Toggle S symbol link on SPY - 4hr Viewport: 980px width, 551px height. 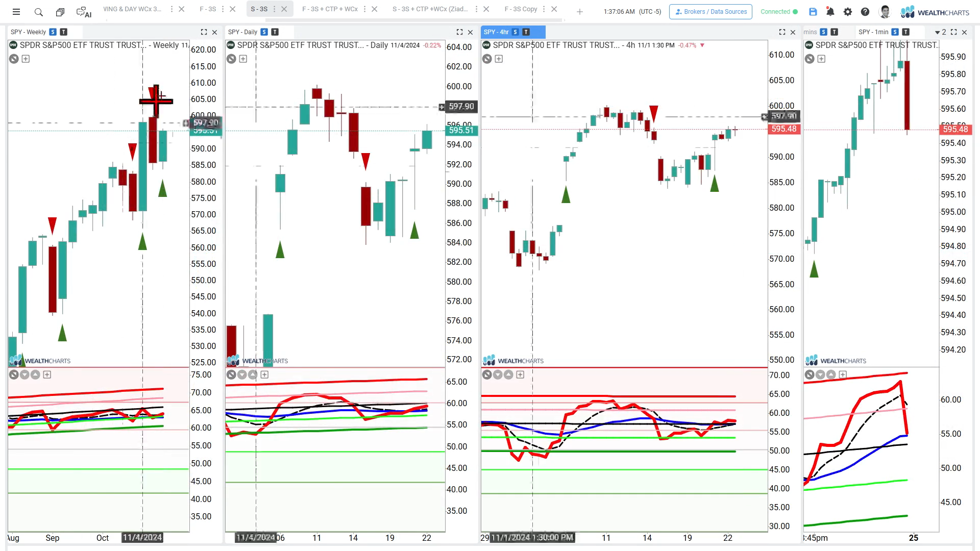coord(515,32)
